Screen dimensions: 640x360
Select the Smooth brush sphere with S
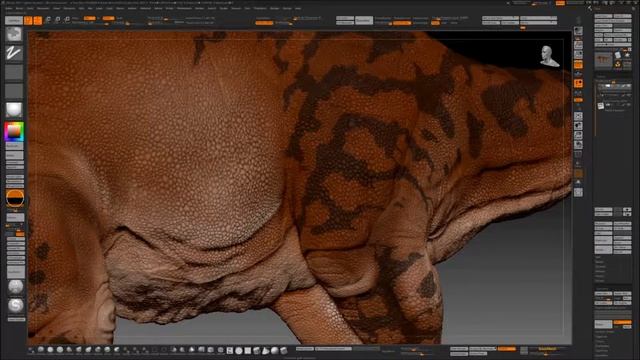click(16, 305)
